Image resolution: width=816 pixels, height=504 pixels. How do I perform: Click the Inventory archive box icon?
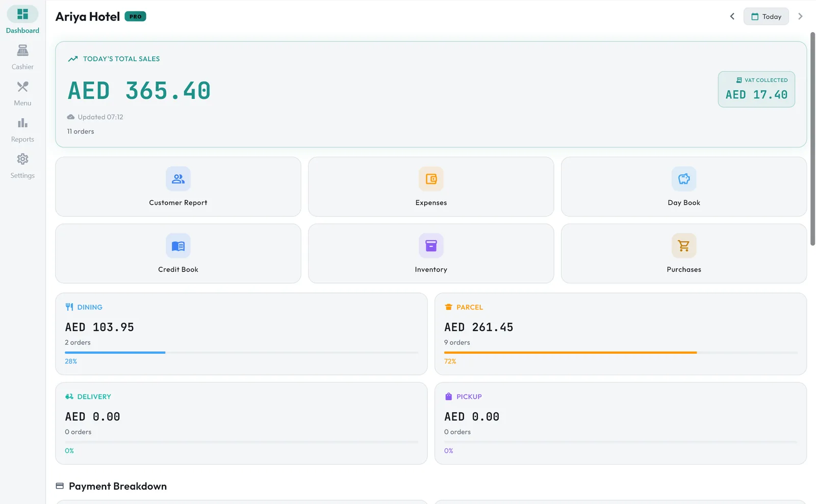coord(431,246)
